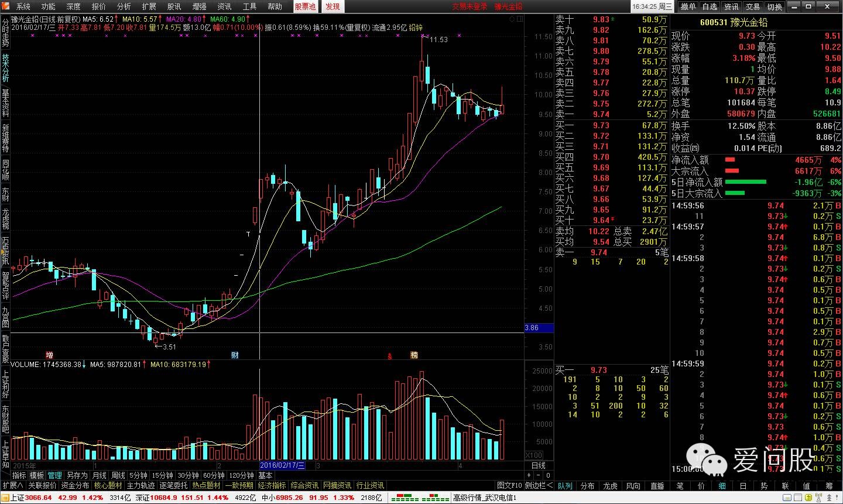Click the 增 marker on the chart

49,355
